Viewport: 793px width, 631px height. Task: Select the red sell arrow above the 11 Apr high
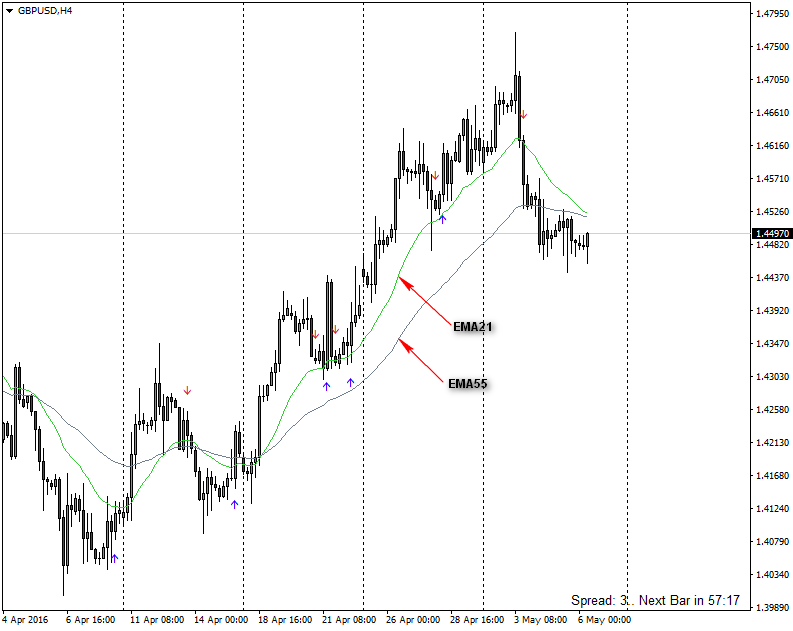pos(188,390)
